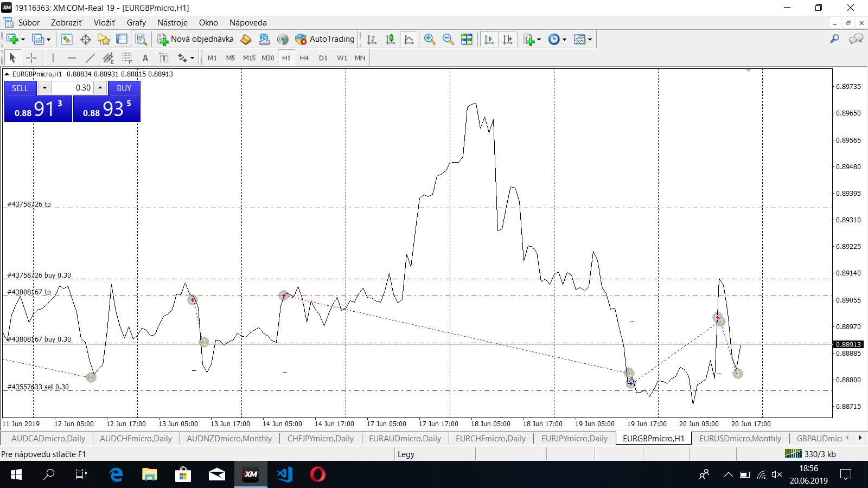Open the Grafy menu
Image resolution: width=868 pixels, height=488 pixels.
136,23
